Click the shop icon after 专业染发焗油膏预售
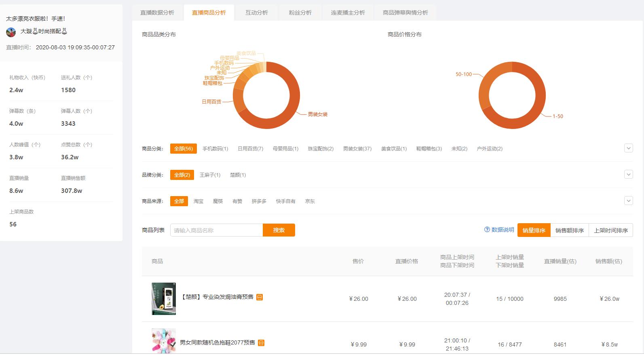The width and height of the screenshot is (644, 355). tap(260, 297)
